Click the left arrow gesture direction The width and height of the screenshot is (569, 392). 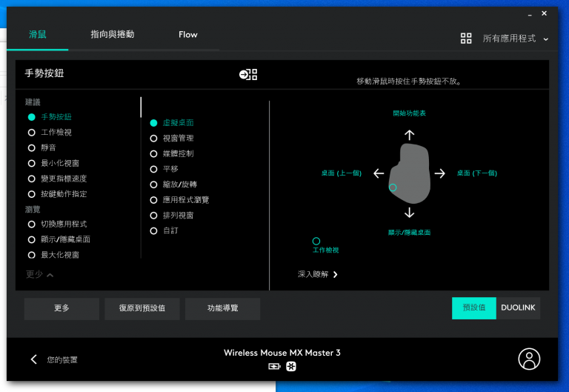point(379,173)
